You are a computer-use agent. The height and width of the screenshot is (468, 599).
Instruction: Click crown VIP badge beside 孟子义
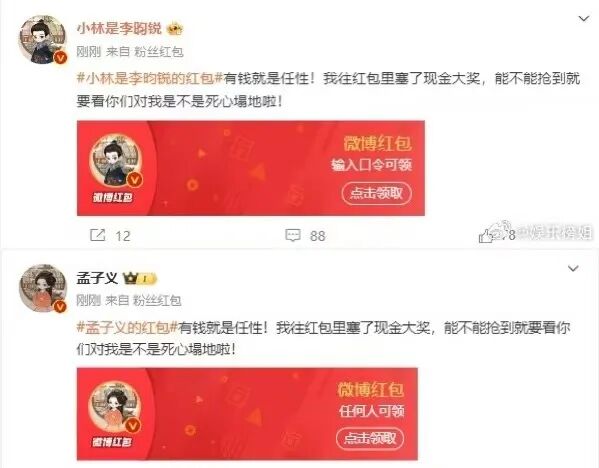[x=139, y=279]
